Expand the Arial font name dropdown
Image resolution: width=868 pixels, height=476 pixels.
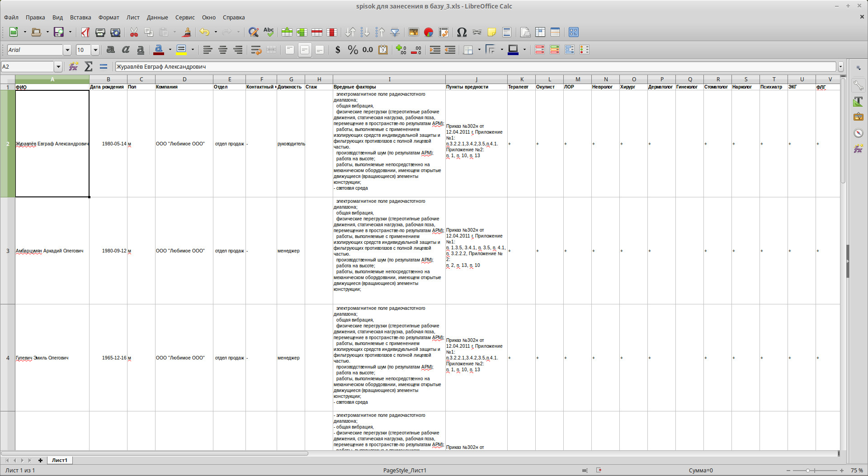point(67,50)
